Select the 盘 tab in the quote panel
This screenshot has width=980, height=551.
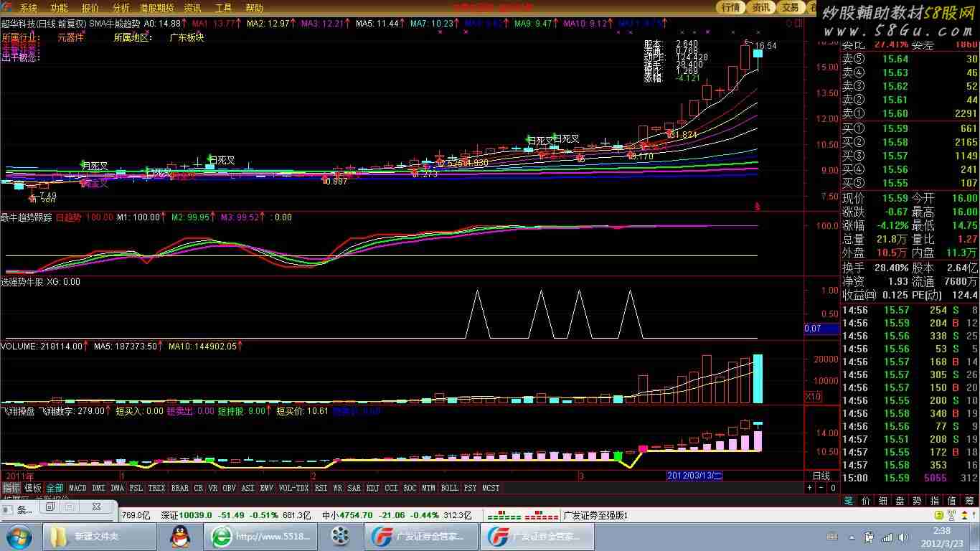900,501
